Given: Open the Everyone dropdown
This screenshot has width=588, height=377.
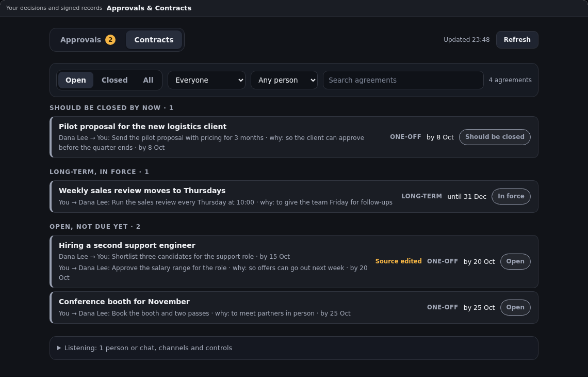Looking at the screenshot, I should pyautogui.click(x=206, y=80).
